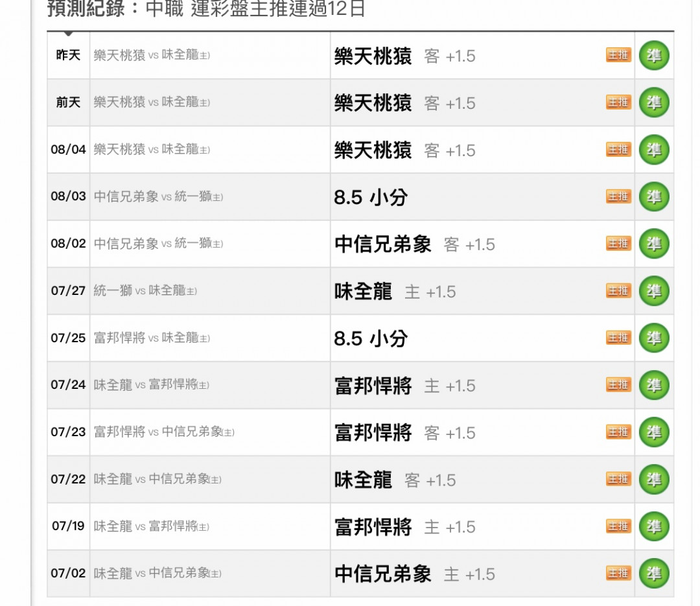700x606 pixels.
Task: Click the 主推 badge in the 07/19 row
Action: tap(618, 526)
